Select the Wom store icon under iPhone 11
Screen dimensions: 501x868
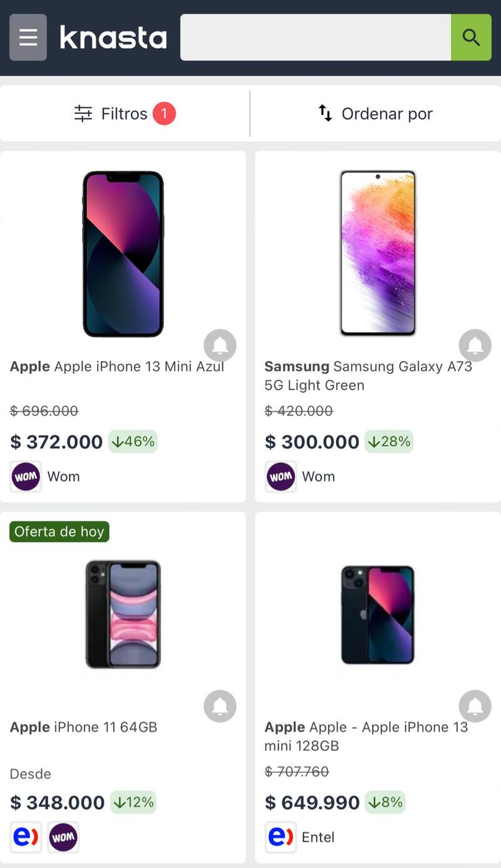pos(63,837)
